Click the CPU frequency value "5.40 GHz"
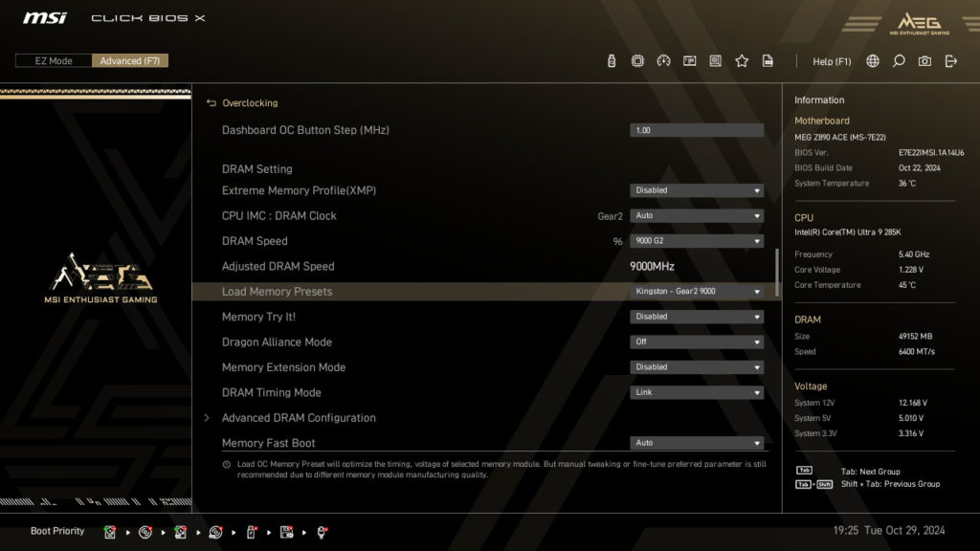The image size is (980, 551). coord(914,254)
